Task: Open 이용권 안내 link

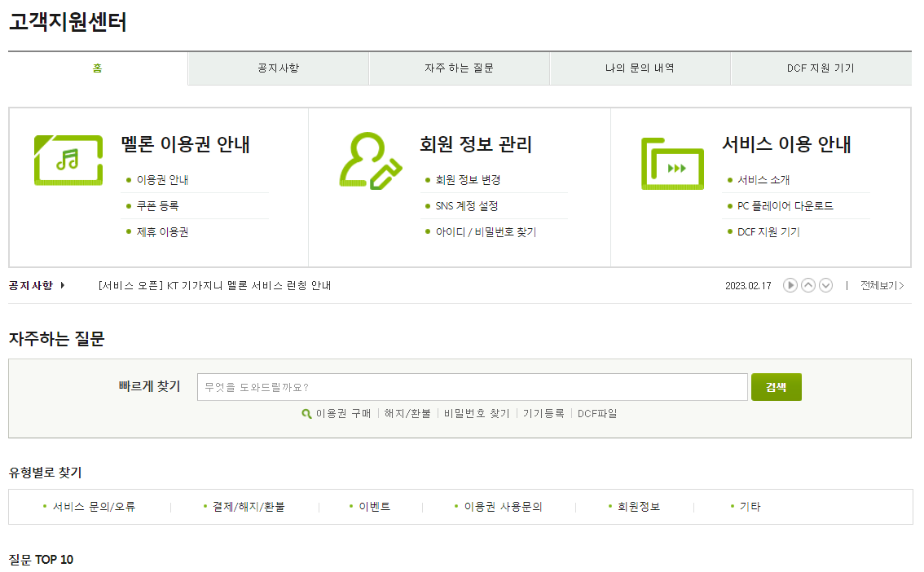Action: tap(163, 180)
